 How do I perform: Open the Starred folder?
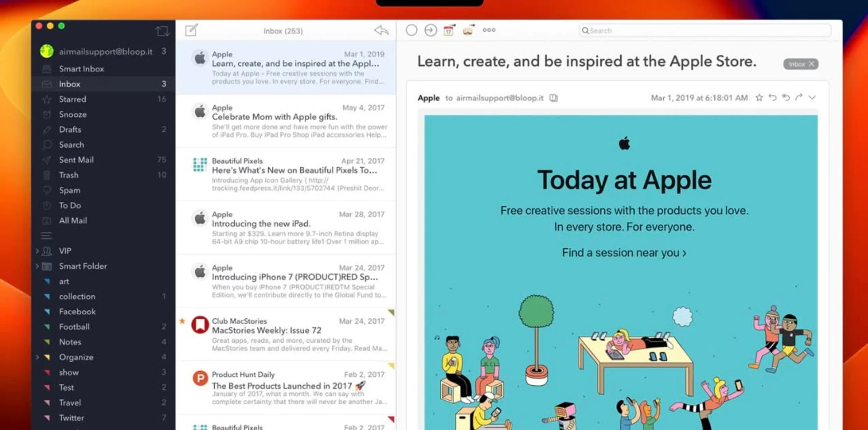[x=103, y=99]
